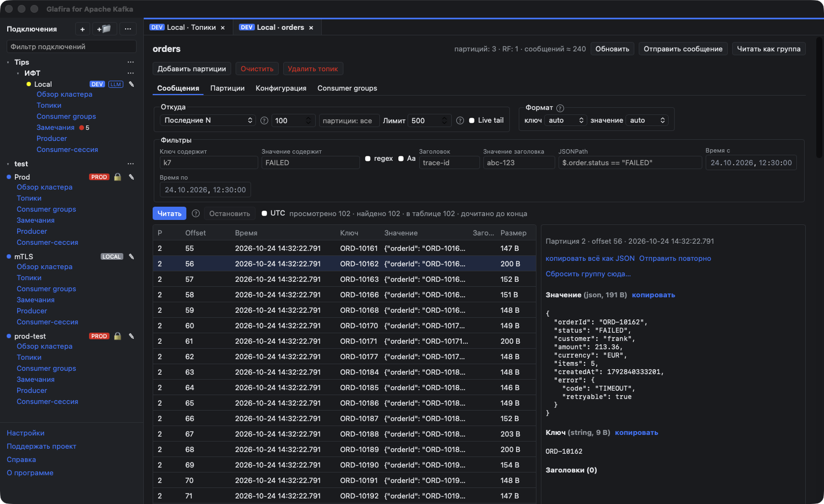The width and height of the screenshot is (824, 504).
Task: Enable the Live tail checkbox
Action: point(472,120)
